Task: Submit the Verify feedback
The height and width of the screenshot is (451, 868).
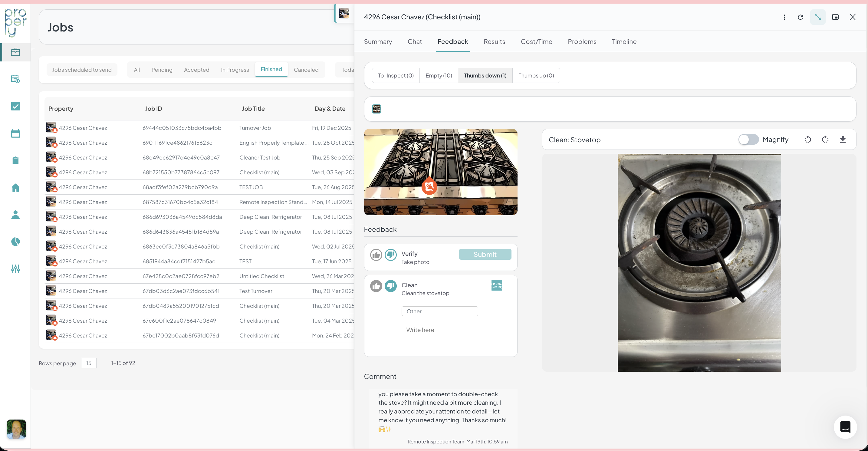Action: [x=485, y=254]
